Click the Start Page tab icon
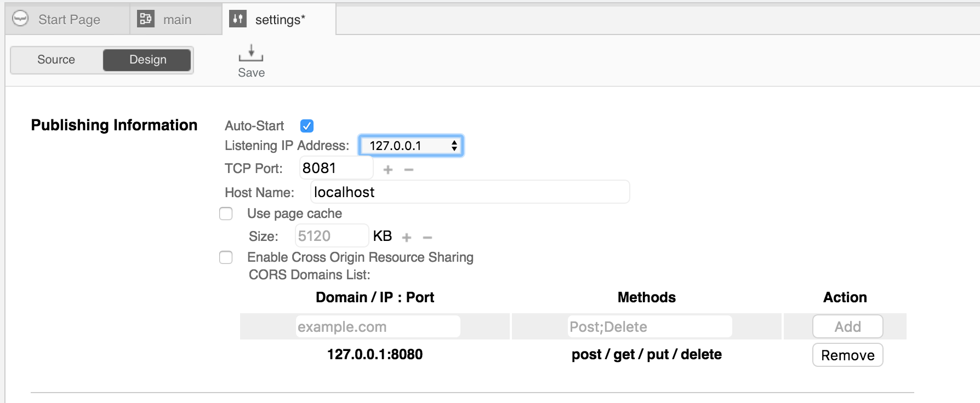Image resolution: width=980 pixels, height=403 pixels. click(x=20, y=19)
